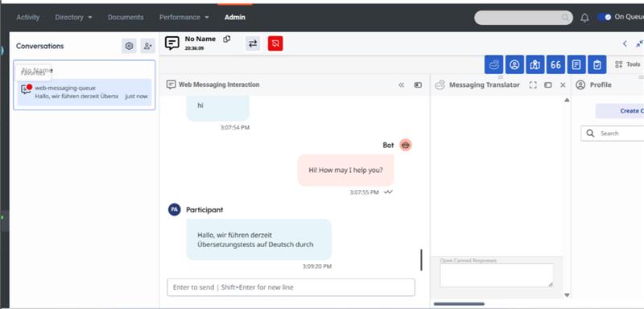644x309 pixels.
Task: Open the Messaging Translator toolbar icon
Action: click(493, 64)
